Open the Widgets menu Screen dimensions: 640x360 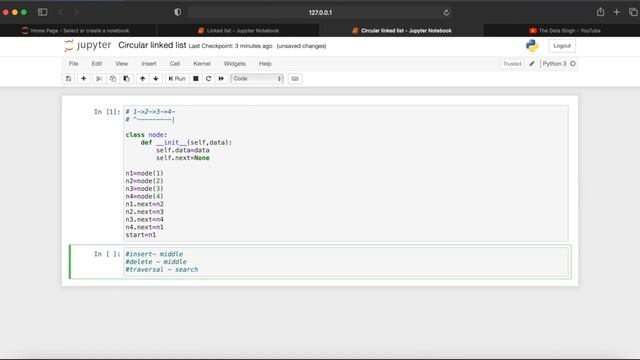(x=235, y=64)
